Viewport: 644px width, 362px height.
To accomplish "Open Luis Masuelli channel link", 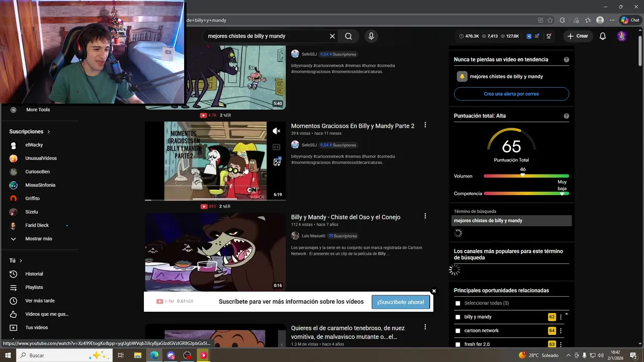I will point(313,236).
